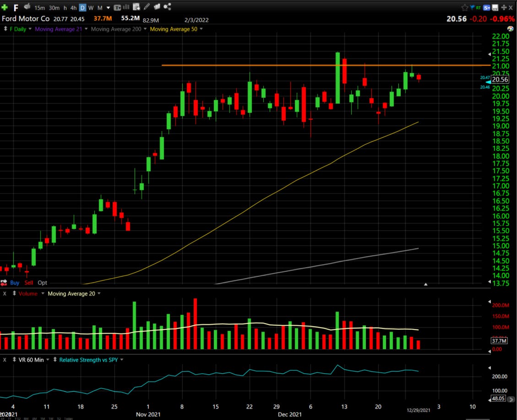
Task: Open the Moving Average 50 dropdown
Action: pos(201,29)
